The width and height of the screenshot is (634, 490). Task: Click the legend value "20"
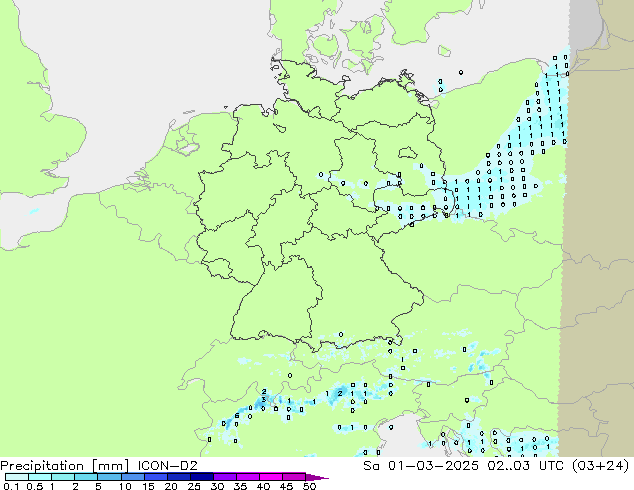point(171,486)
